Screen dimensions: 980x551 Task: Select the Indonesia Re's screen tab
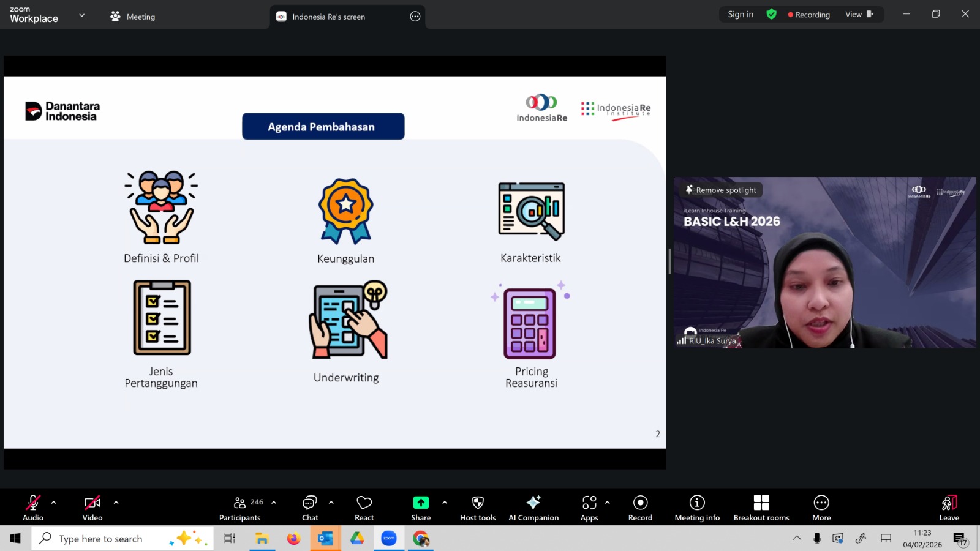(x=328, y=17)
